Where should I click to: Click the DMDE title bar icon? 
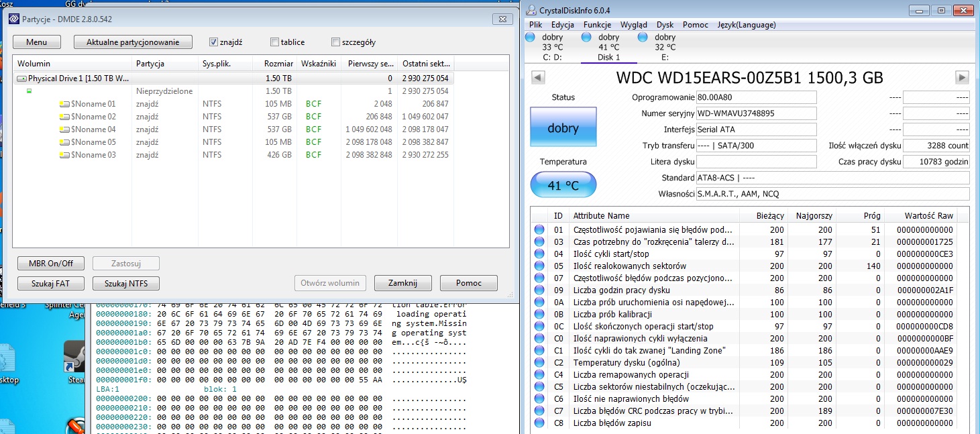click(14, 19)
